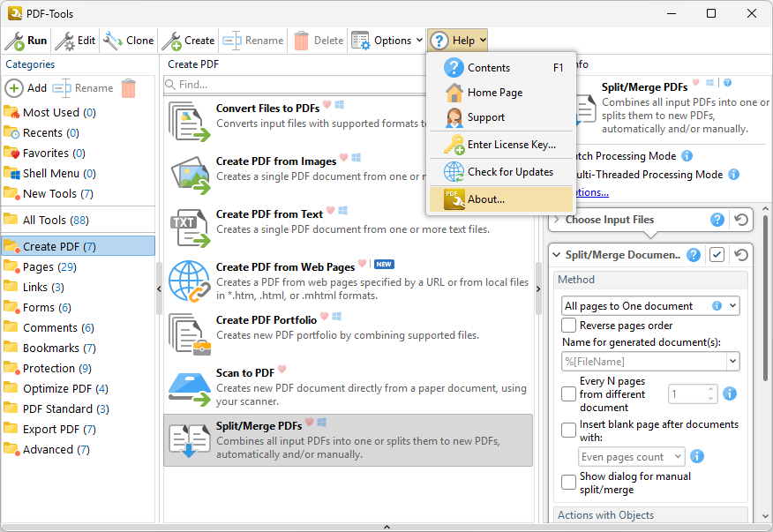Show info for Multi-Threaded Processing Mode
Screen dimensions: 773x532
coord(733,175)
